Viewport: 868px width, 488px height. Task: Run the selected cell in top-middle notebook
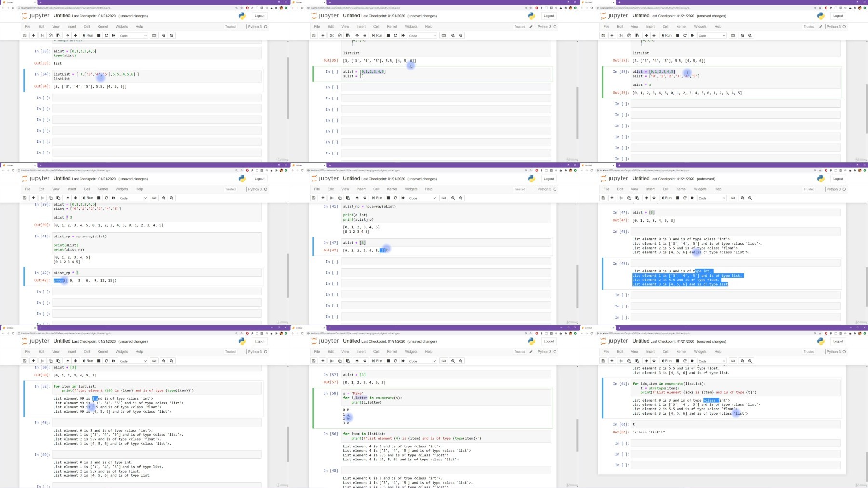click(378, 35)
